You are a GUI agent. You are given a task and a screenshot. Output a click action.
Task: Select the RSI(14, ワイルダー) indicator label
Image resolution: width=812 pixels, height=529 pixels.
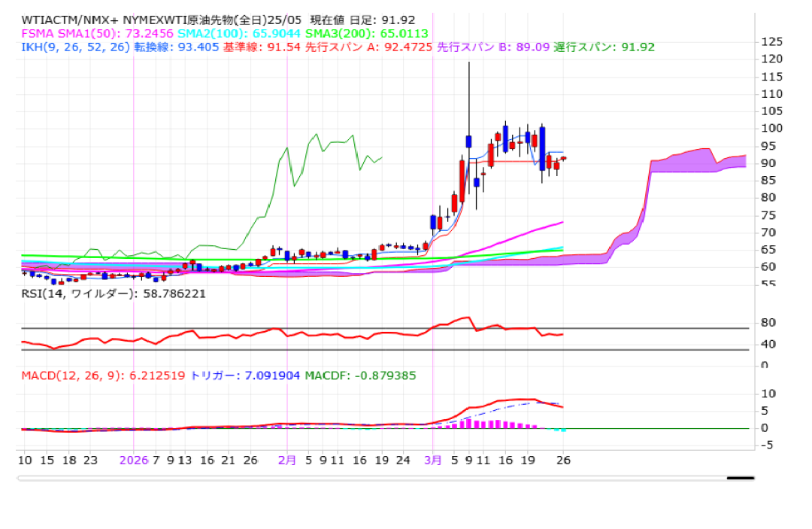click(113, 293)
